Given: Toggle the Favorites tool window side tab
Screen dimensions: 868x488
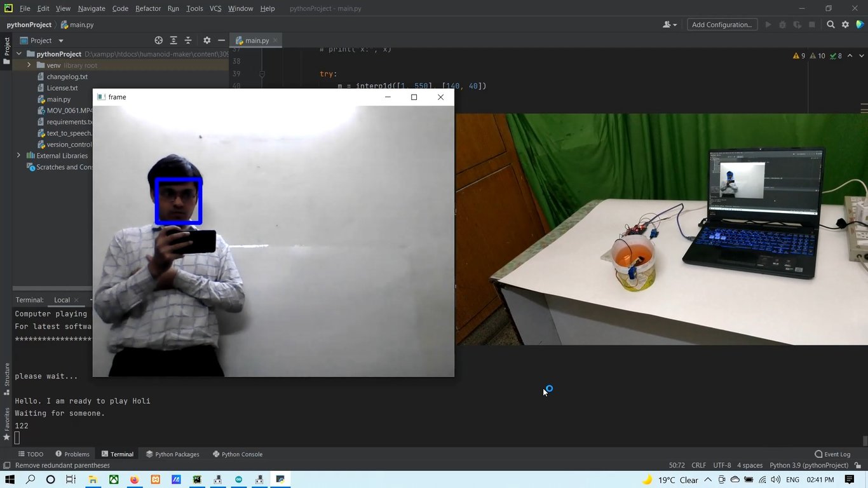Looking at the screenshot, I should [x=7, y=424].
